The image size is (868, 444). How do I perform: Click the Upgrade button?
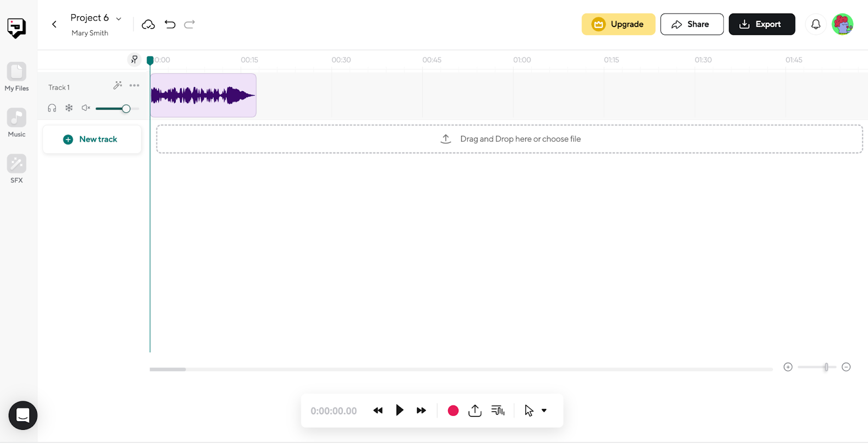point(618,24)
